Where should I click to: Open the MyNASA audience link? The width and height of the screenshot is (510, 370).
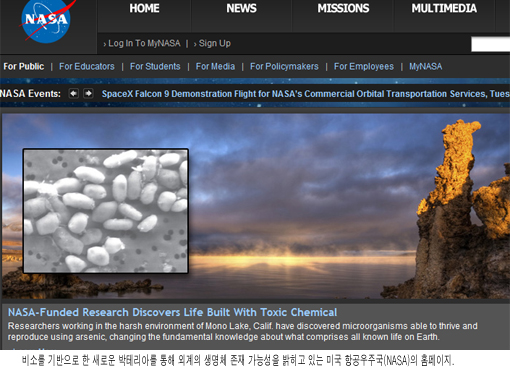point(426,66)
